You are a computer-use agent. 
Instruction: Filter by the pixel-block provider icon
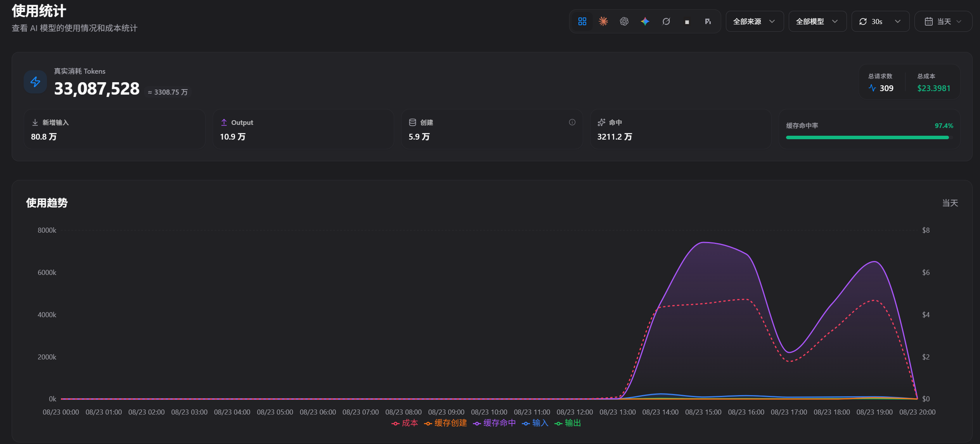708,21
